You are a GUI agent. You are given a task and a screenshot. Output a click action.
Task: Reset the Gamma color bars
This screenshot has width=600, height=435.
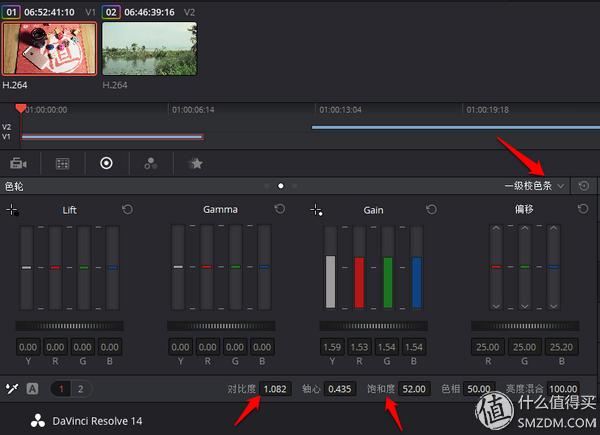(x=279, y=210)
